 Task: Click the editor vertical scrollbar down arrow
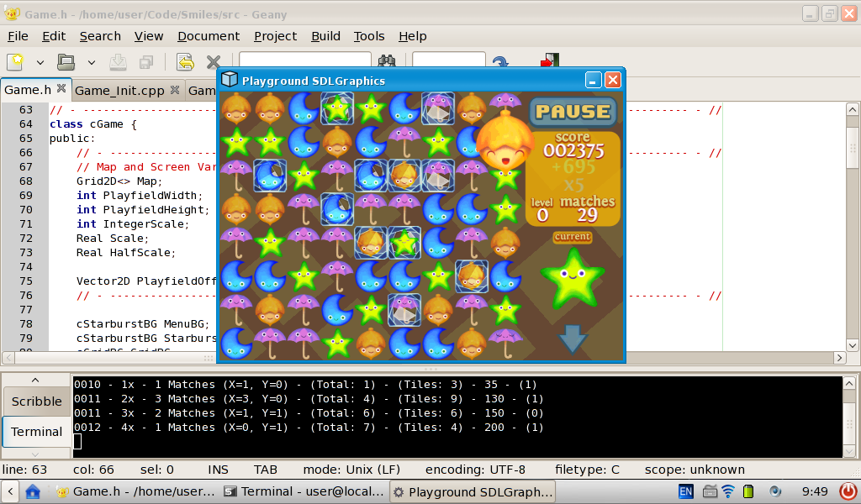(852, 345)
